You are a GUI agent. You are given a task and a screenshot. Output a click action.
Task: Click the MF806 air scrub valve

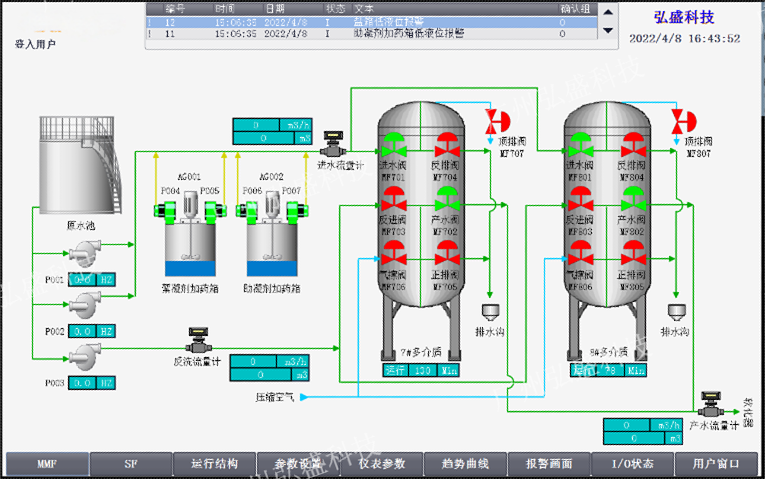click(581, 253)
